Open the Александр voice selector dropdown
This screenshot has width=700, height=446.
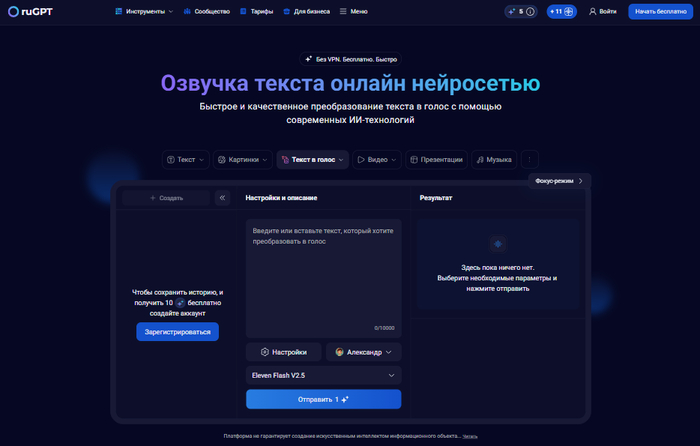tap(365, 352)
